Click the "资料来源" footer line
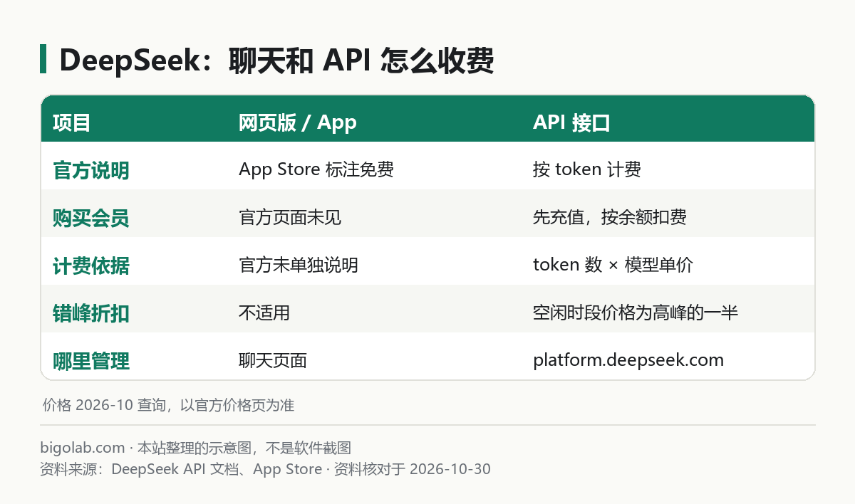The image size is (855, 504). click(x=266, y=469)
